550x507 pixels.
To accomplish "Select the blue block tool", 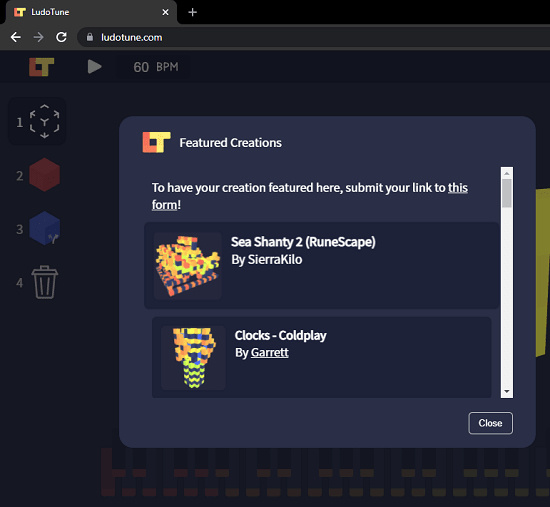I will point(44,228).
